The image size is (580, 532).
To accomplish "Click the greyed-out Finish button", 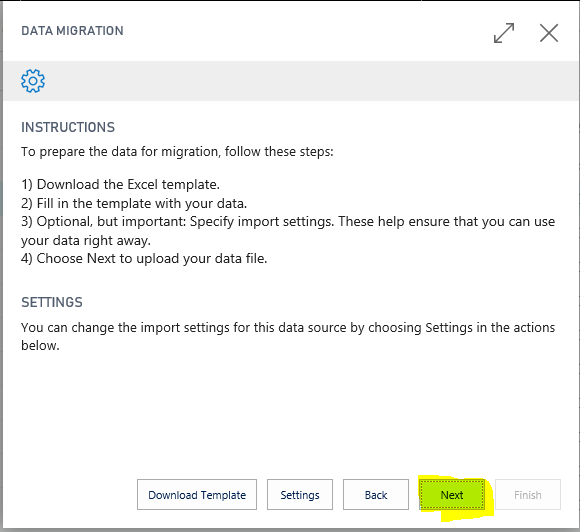I will [528, 495].
